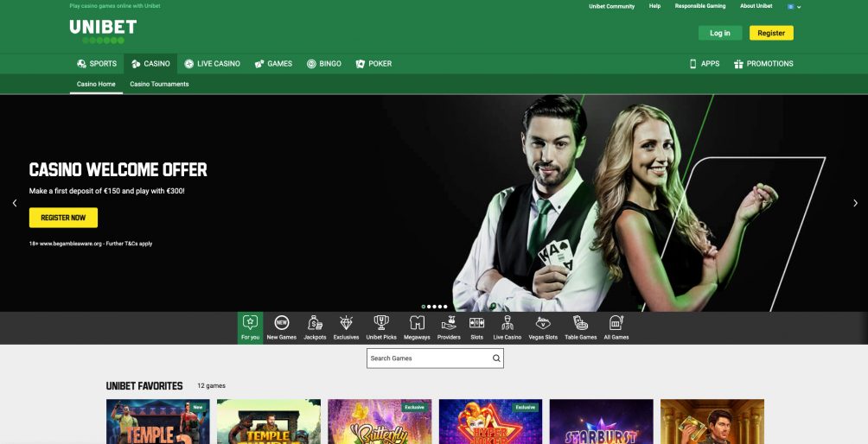The height and width of the screenshot is (444, 868).
Task: Select the For you category icon
Action: click(250, 328)
